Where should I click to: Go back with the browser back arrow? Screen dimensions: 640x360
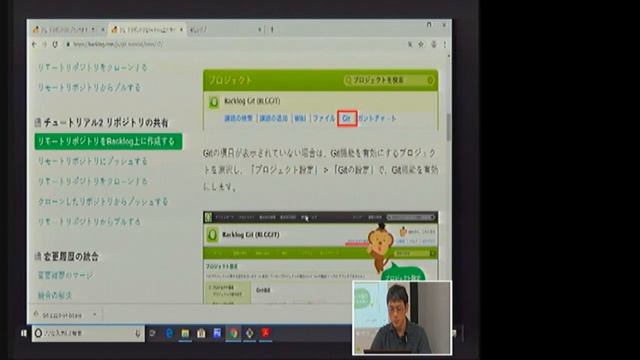coord(35,44)
